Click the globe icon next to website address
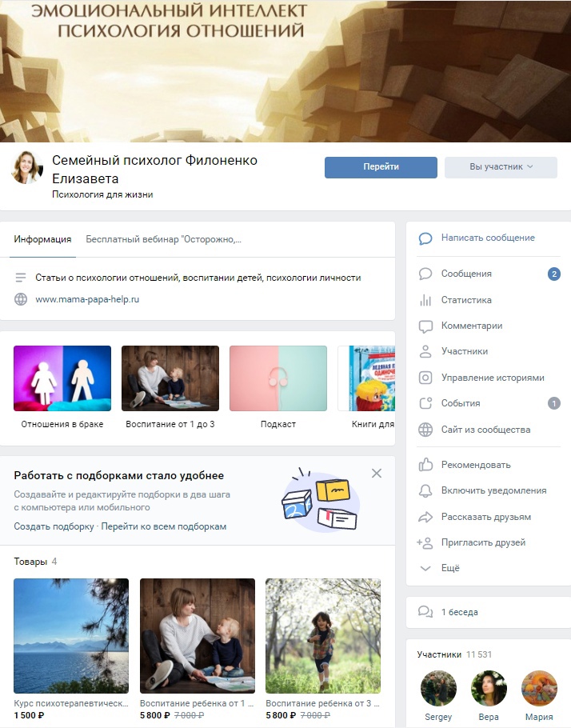This screenshot has width=571, height=728. pos(21,299)
